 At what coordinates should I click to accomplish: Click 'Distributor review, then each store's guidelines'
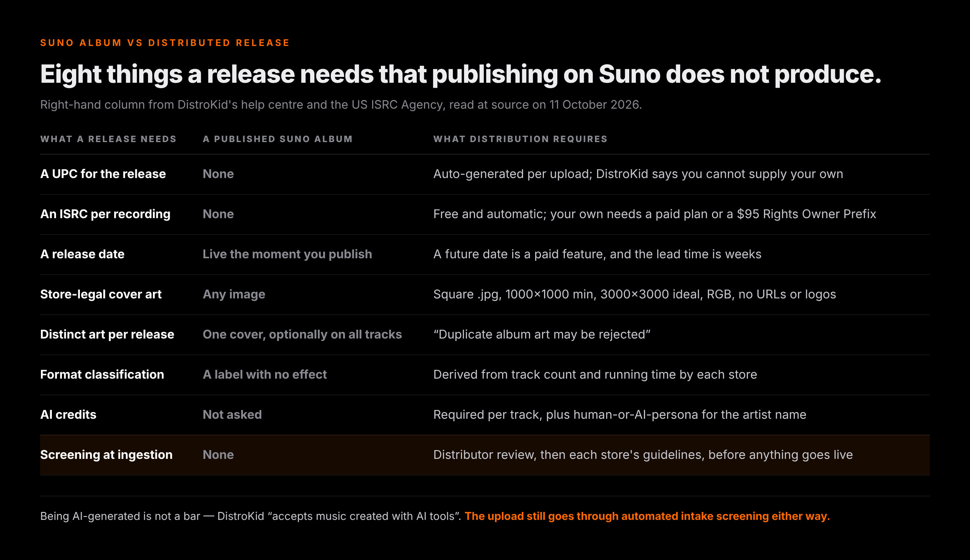pos(643,455)
